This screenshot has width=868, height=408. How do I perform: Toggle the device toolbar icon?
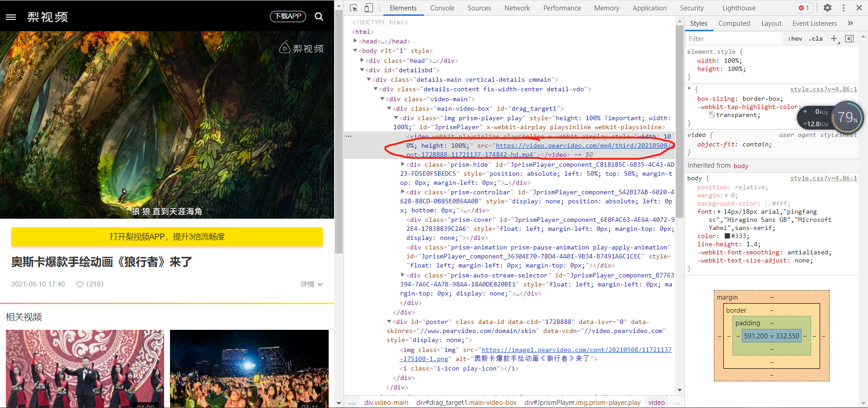pos(369,8)
